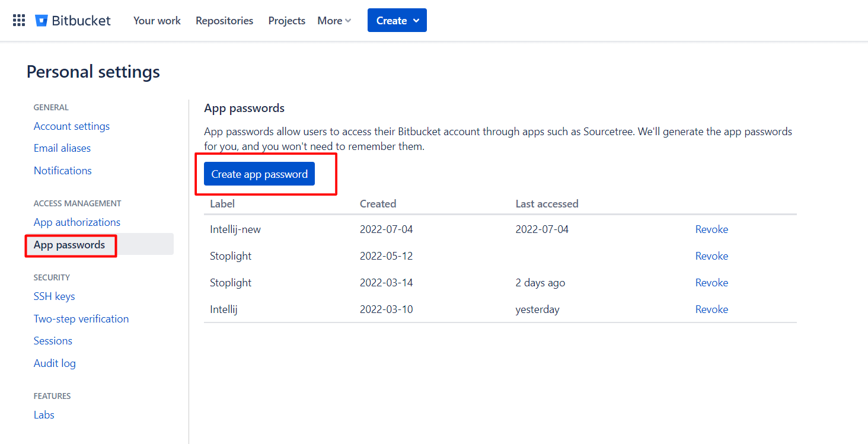Open the Create dropdown button

[x=397, y=21]
